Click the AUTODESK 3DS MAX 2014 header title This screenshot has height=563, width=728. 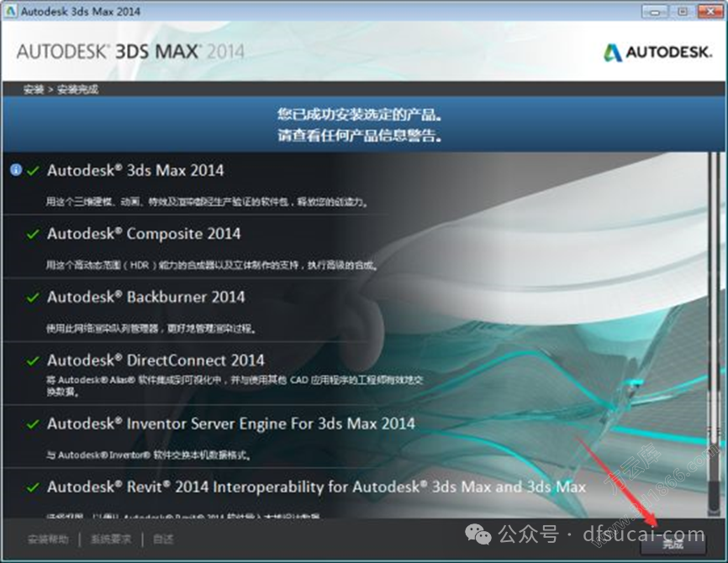130,51
